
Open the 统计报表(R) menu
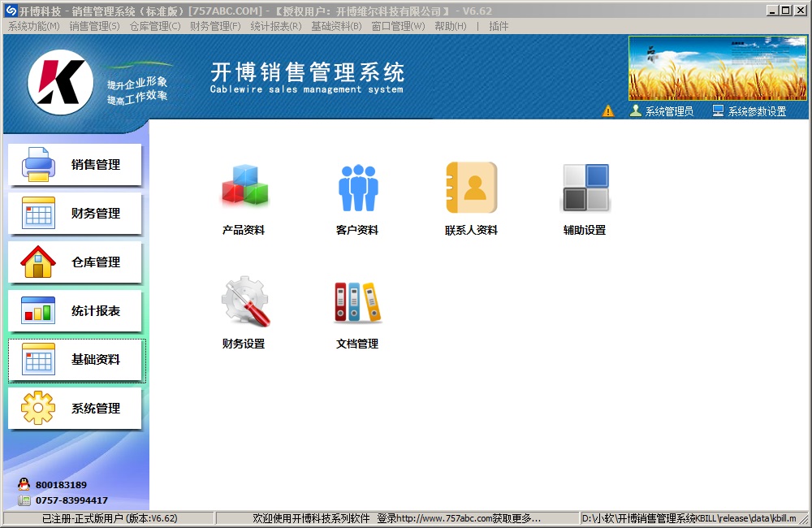(x=276, y=26)
